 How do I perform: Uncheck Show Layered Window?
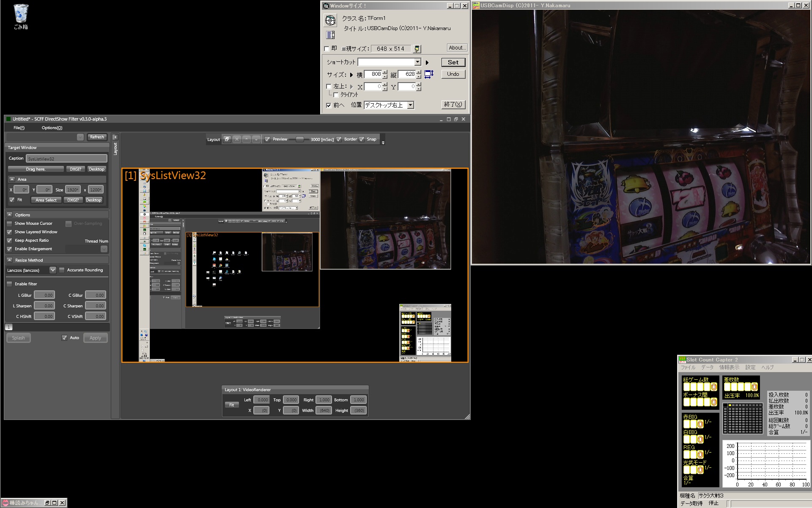point(9,232)
